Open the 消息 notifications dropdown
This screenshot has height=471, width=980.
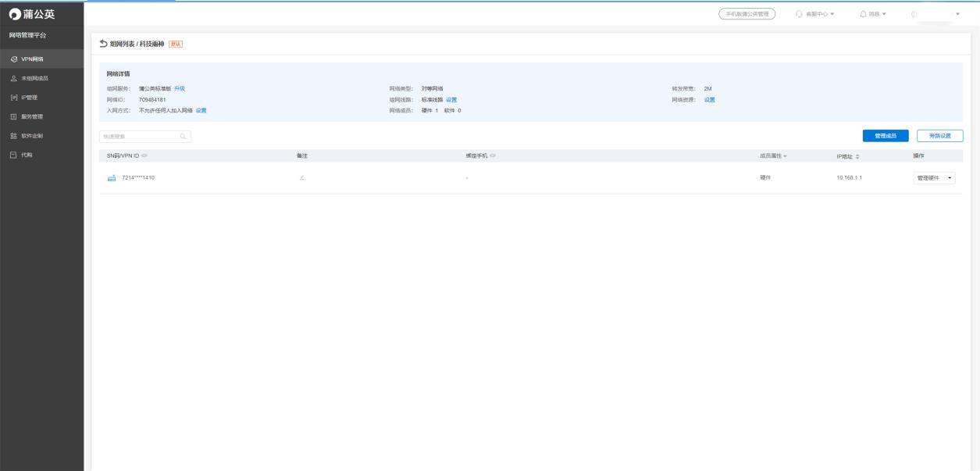pyautogui.click(x=875, y=14)
